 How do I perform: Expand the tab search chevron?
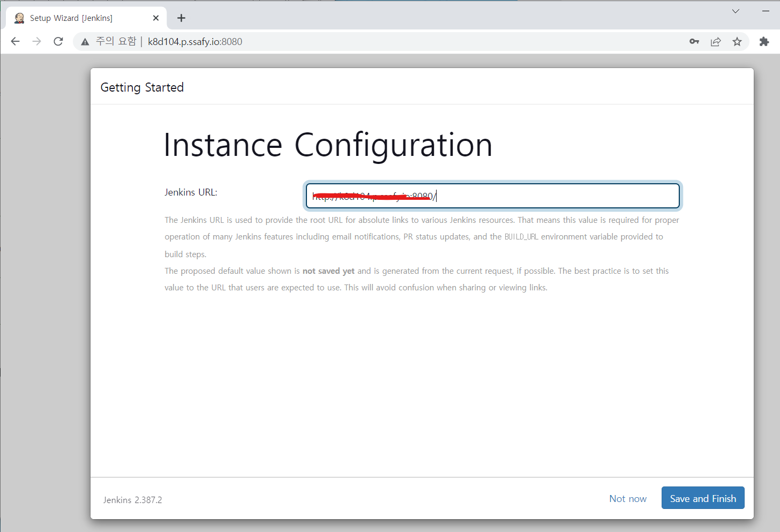[x=736, y=11]
